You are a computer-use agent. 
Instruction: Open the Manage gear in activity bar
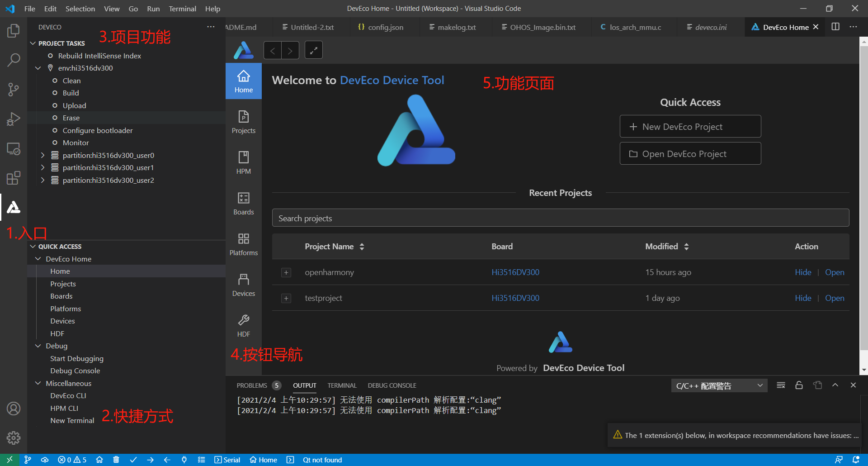[x=14, y=437]
